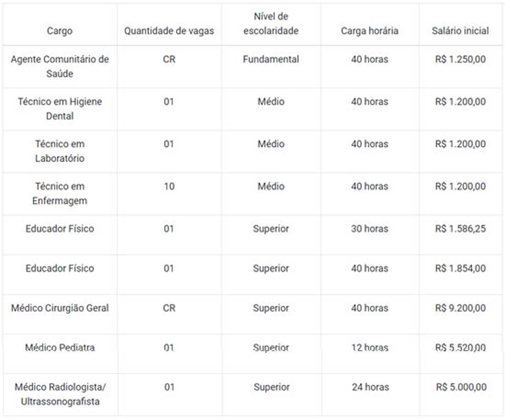Click the Cargo column header
Image resolution: width=505 pixels, height=420 pixels.
point(59,31)
